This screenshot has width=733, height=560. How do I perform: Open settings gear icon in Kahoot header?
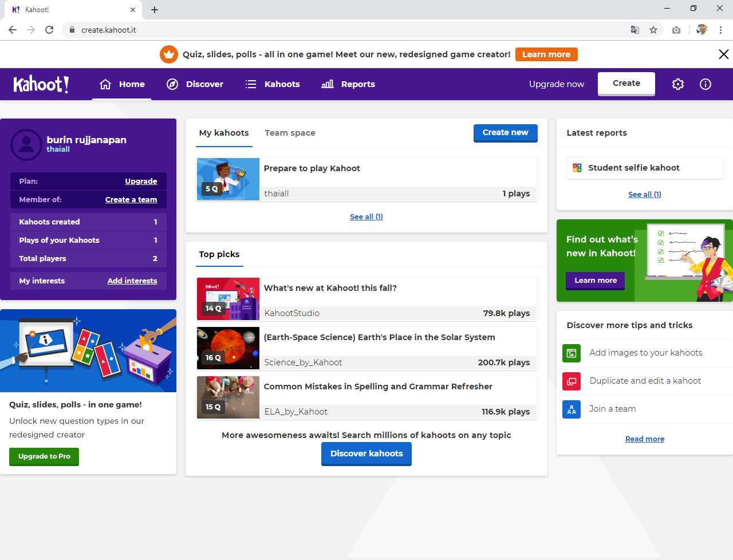pyautogui.click(x=678, y=84)
